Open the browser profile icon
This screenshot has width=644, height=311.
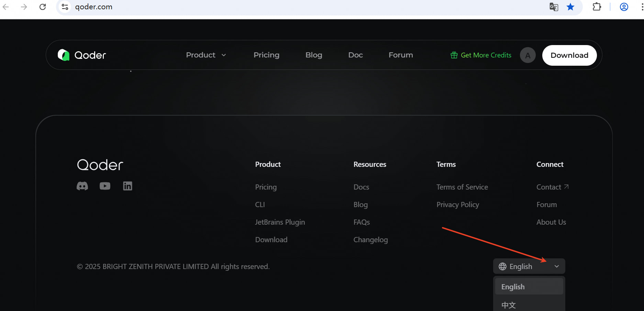pyautogui.click(x=624, y=7)
